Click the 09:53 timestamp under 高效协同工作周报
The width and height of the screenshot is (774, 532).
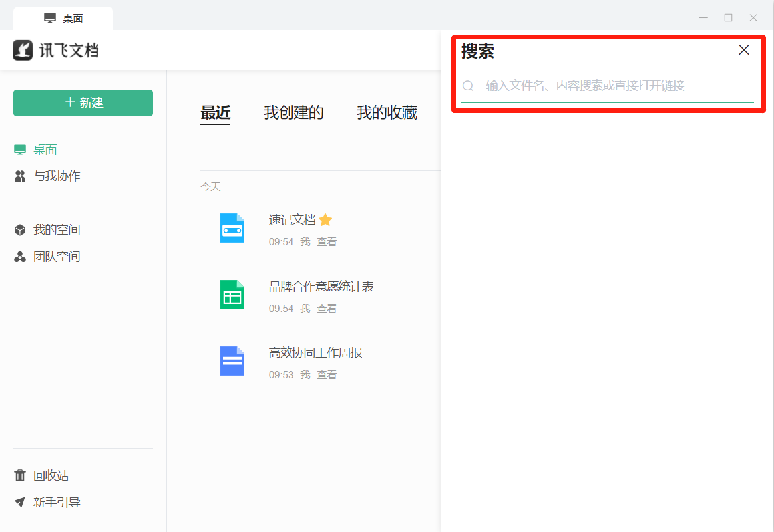[281, 375]
